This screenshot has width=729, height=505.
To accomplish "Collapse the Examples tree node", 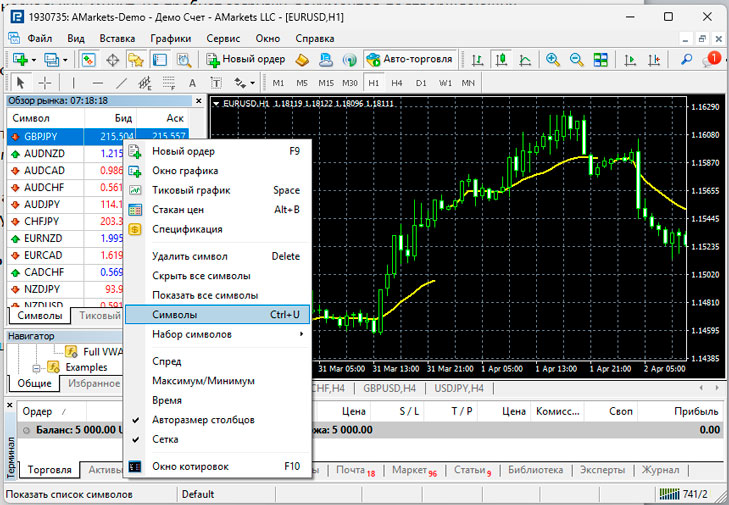I will click(35, 367).
